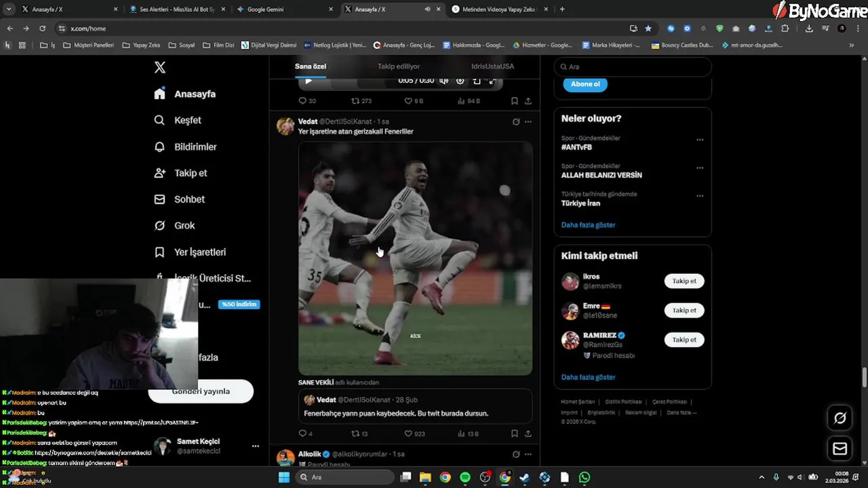
Task: Show more trends under Neler oluyor
Action: coord(589,225)
